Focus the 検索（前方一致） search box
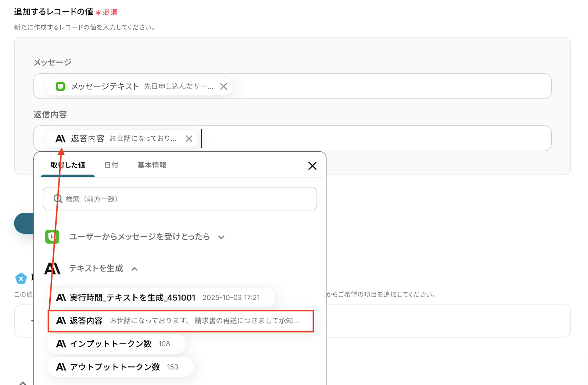 [180, 199]
